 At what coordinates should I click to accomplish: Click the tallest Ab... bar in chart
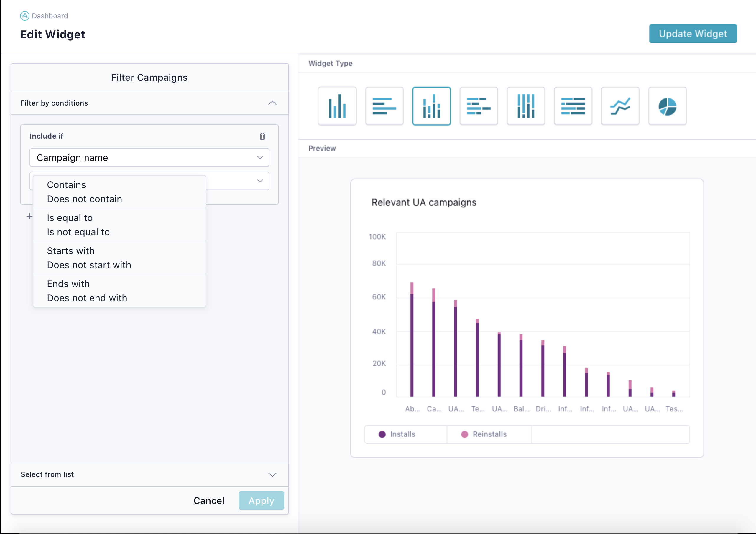pyautogui.click(x=412, y=339)
